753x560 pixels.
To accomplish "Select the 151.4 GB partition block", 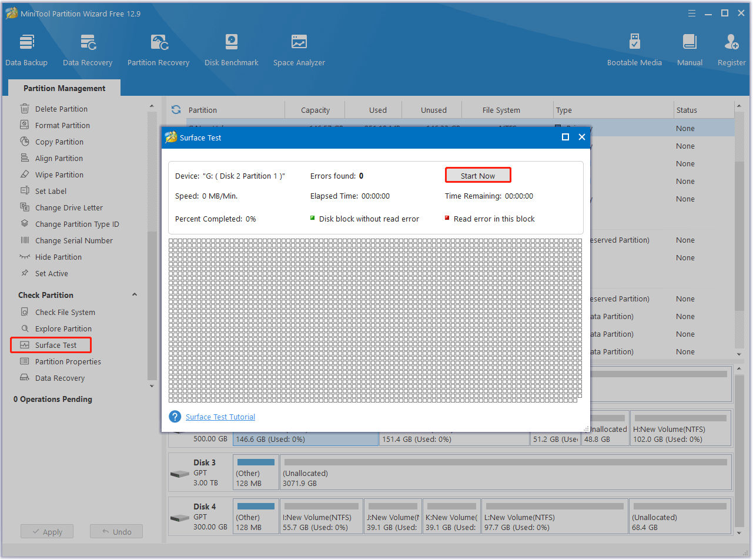I will (x=454, y=439).
